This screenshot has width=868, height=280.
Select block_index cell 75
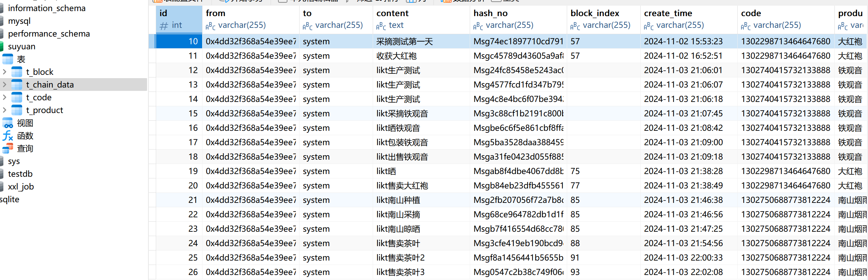coord(603,171)
